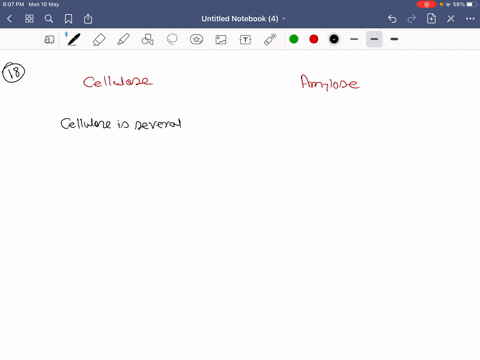Tap the handwritten red word Amylose
Screen dimensions: 480x360
(x=330, y=83)
